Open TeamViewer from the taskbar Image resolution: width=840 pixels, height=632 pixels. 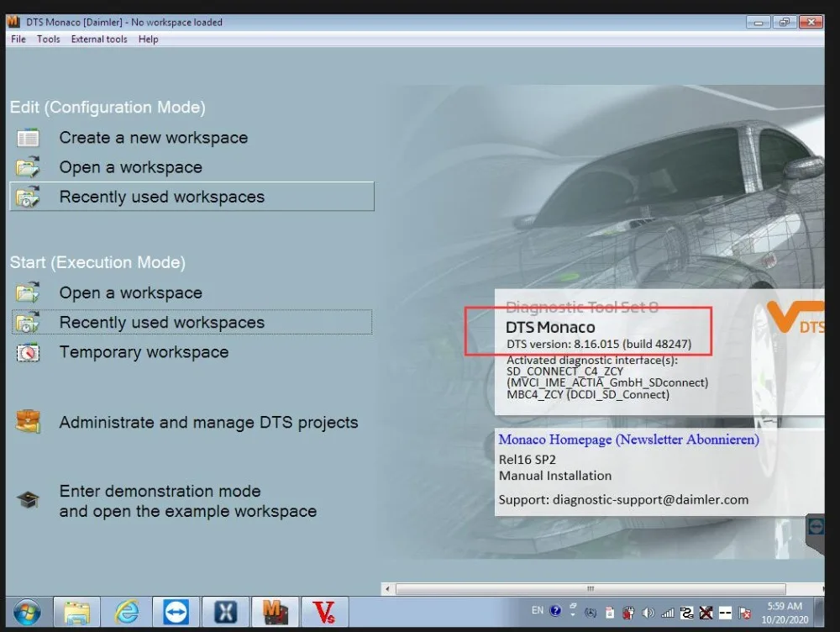click(x=176, y=612)
